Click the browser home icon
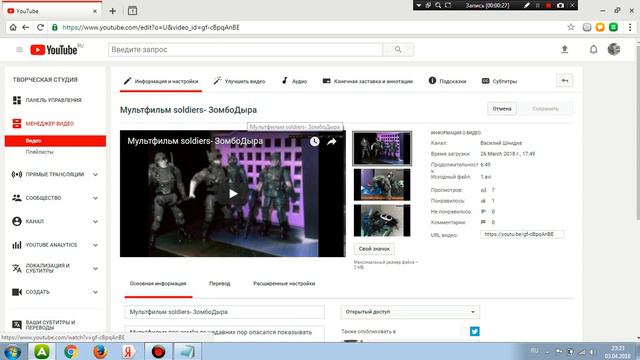Image resolution: width=640 pixels, height=360 pixels. coord(13,27)
